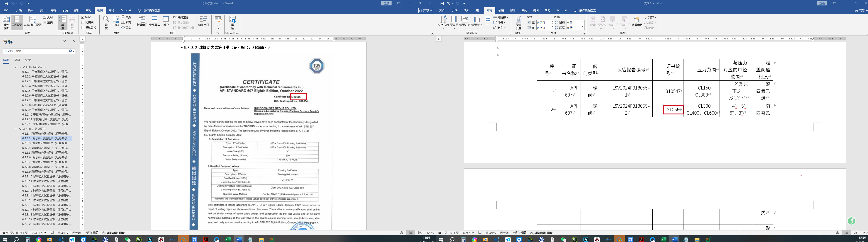Switch to 阅读视图 reading view
Image resolution: width=868 pixels, height=242 pixels.
(x=6, y=22)
